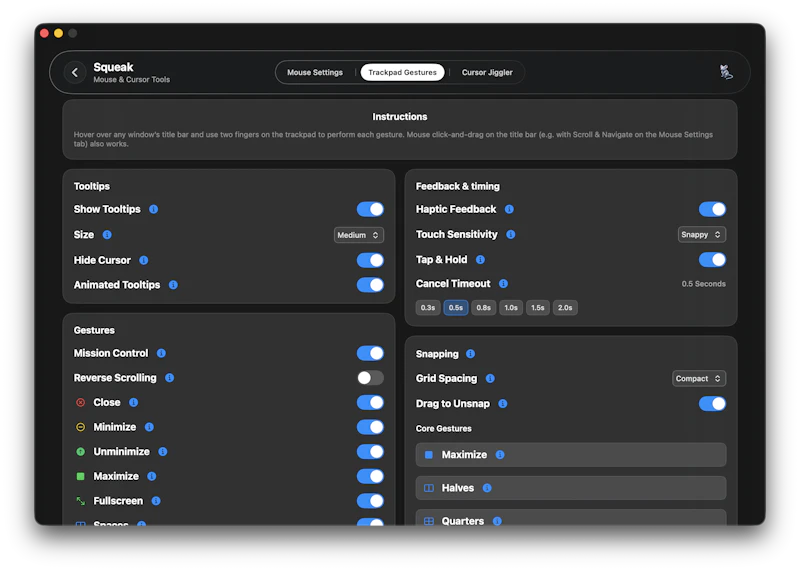Show info for Drag to Unsnap
The height and width of the screenshot is (571, 800).
(x=503, y=404)
